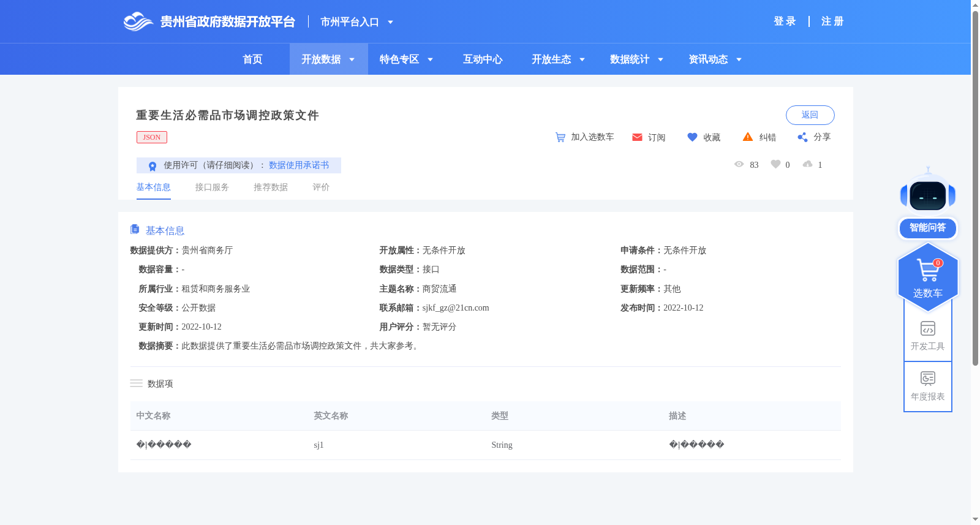Click the 注册 link
Viewport: 980px width, 525px height.
(x=832, y=21)
